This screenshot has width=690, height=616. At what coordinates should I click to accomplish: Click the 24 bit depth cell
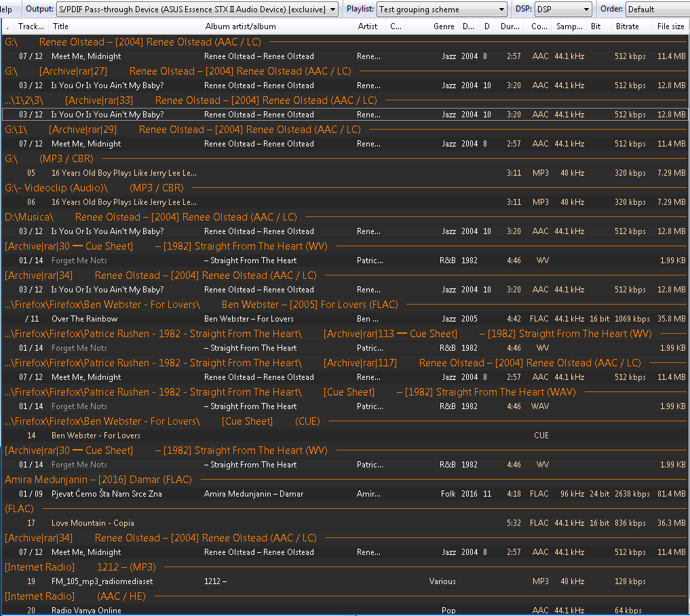pyautogui.click(x=599, y=494)
